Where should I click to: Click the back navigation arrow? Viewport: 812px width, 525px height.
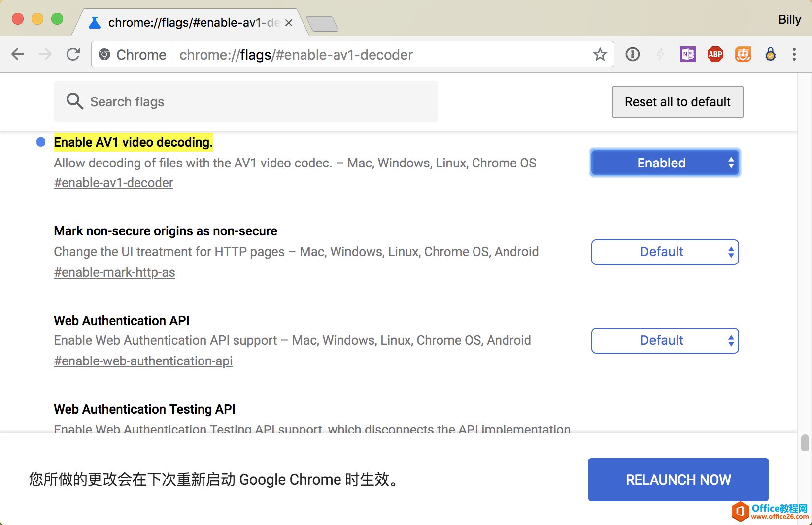tap(18, 54)
